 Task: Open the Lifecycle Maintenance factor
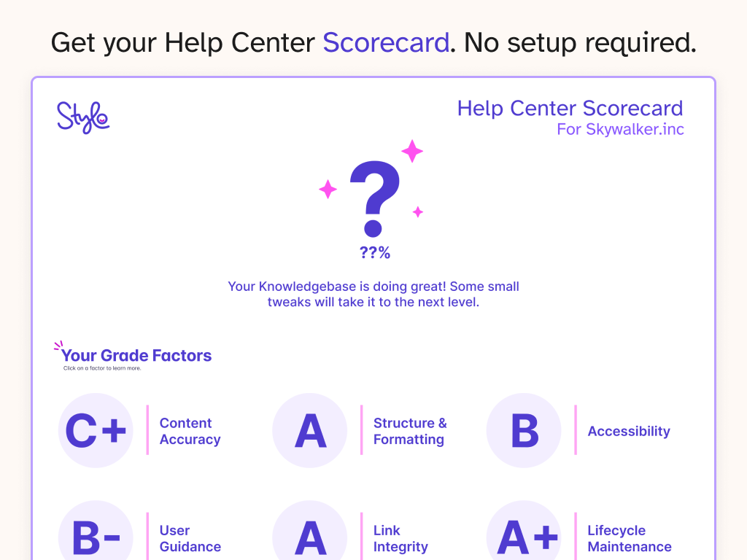coord(629,538)
